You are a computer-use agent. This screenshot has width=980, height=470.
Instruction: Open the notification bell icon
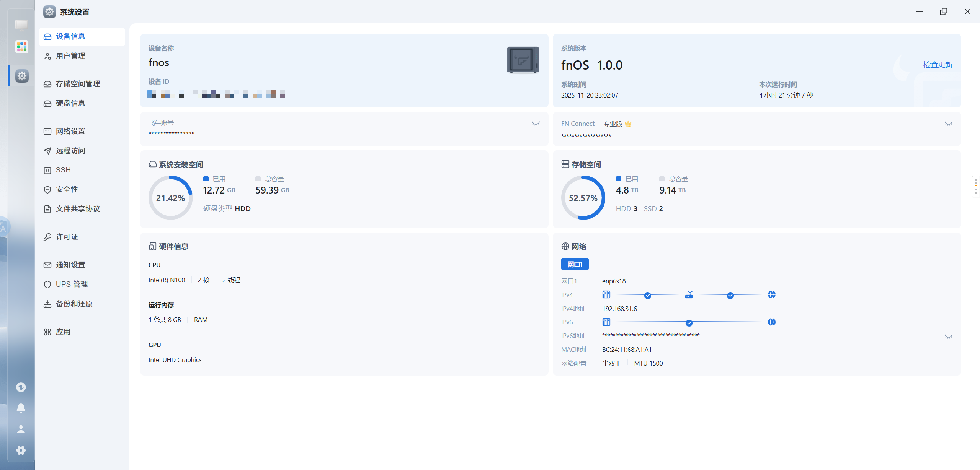coord(21,408)
